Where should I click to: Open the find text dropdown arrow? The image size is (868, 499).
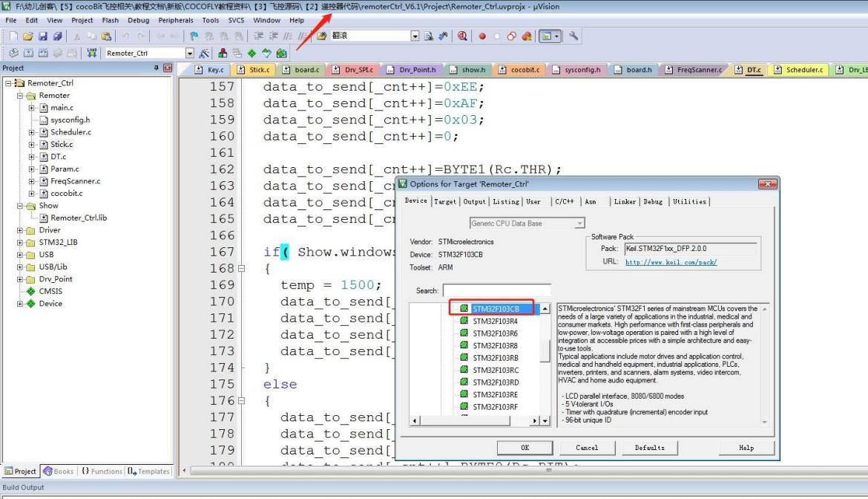click(x=415, y=36)
